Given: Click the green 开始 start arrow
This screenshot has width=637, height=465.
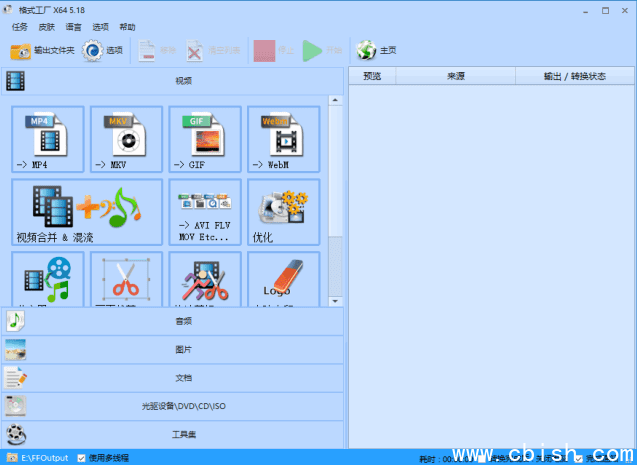Looking at the screenshot, I should pos(312,51).
